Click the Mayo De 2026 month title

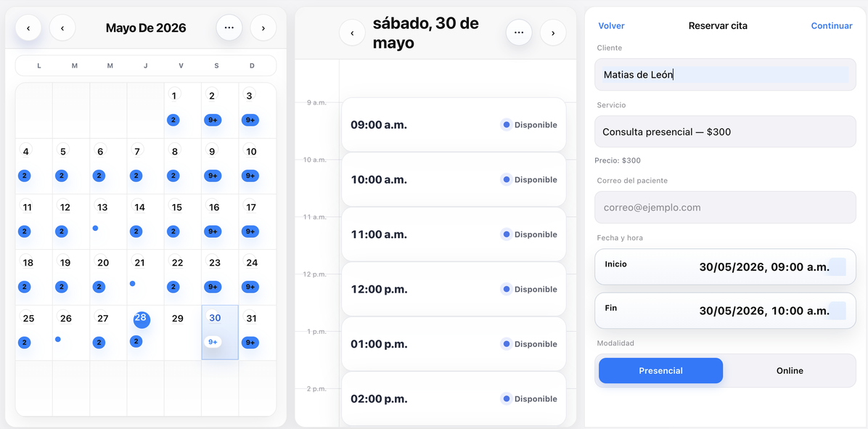pyautogui.click(x=146, y=28)
